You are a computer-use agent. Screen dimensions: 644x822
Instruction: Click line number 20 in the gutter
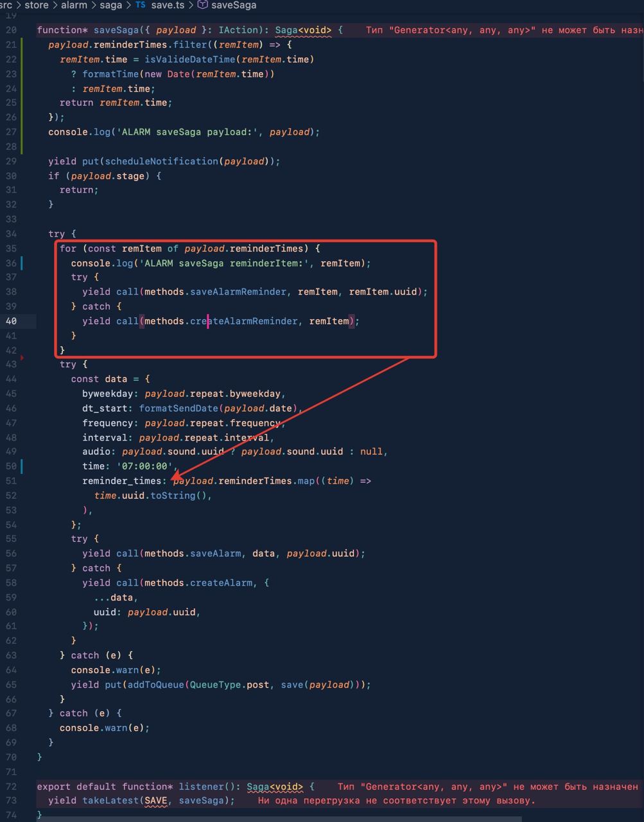coord(12,30)
